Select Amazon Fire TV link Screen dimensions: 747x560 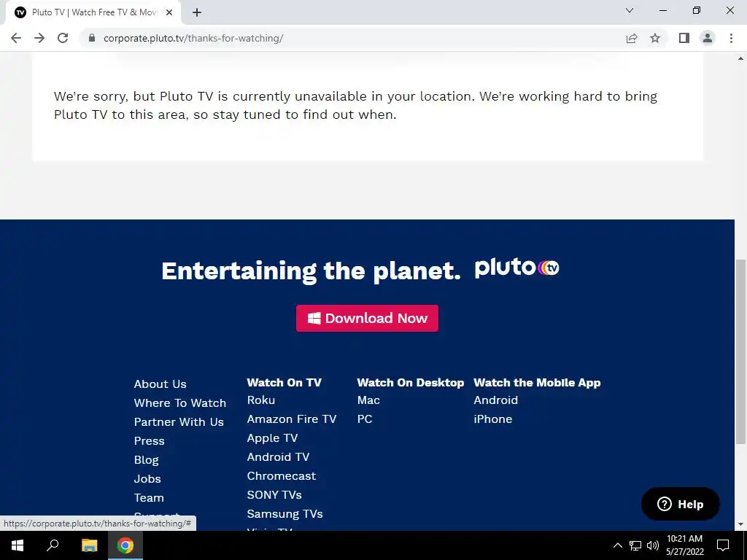[x=292, y=419]
